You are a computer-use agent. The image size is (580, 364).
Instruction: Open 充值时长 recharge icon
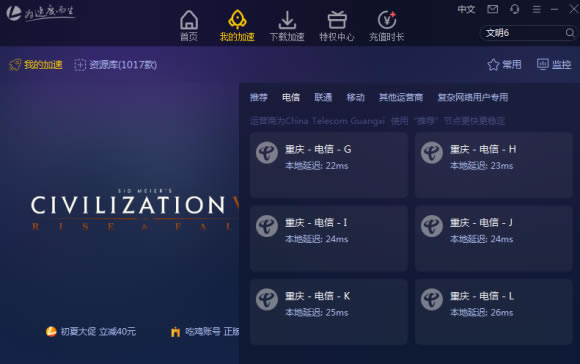point(387,20)
